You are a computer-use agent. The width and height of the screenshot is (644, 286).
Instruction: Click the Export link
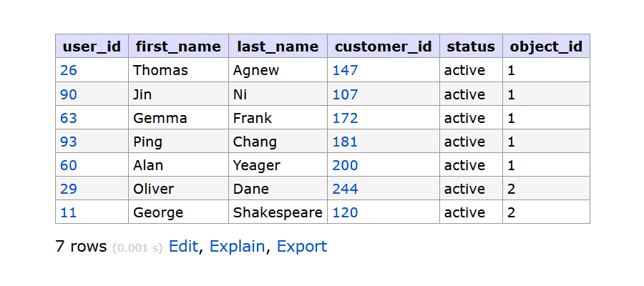pos(302,246)
